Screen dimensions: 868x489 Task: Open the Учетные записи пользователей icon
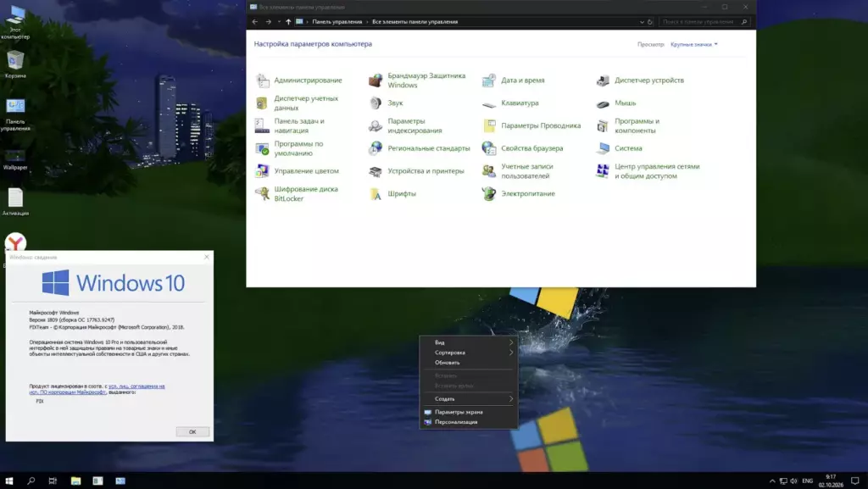[489, 171]
